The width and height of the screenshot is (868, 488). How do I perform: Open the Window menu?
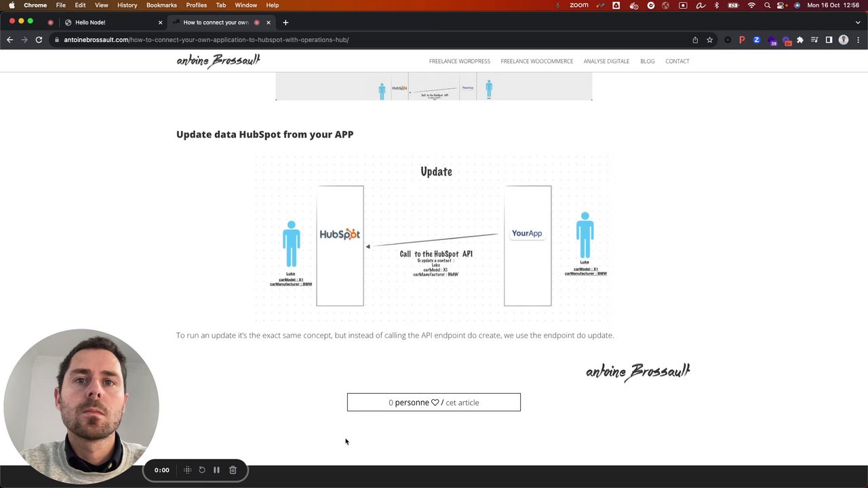(x=246, y=5)
